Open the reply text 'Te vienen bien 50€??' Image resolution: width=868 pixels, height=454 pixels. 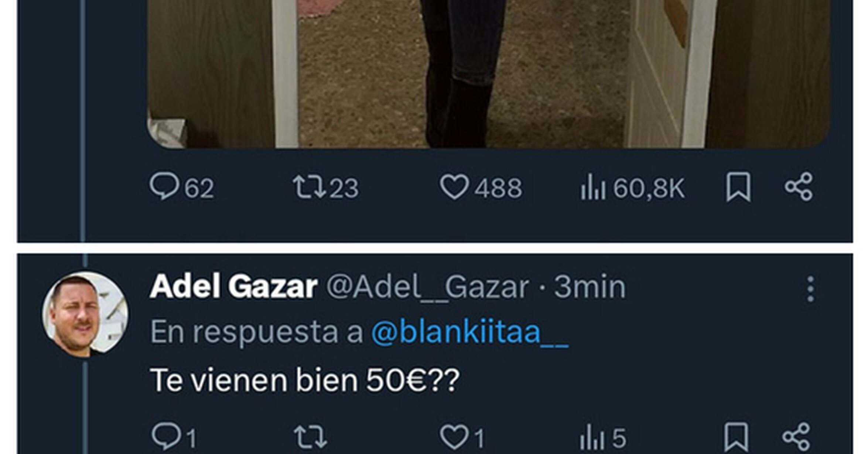[305, 380]
